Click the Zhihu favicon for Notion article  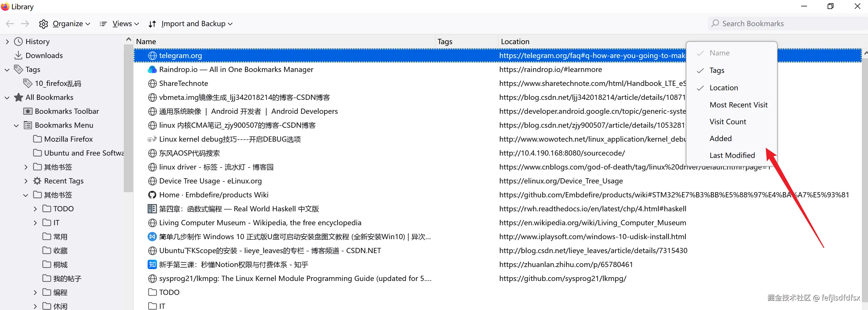tap(152, 264)
